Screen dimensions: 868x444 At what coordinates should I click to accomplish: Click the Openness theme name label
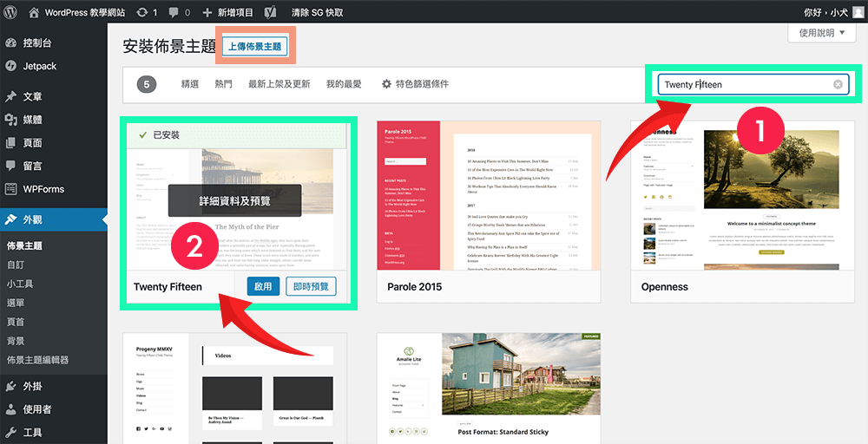[x=664, y=287]
